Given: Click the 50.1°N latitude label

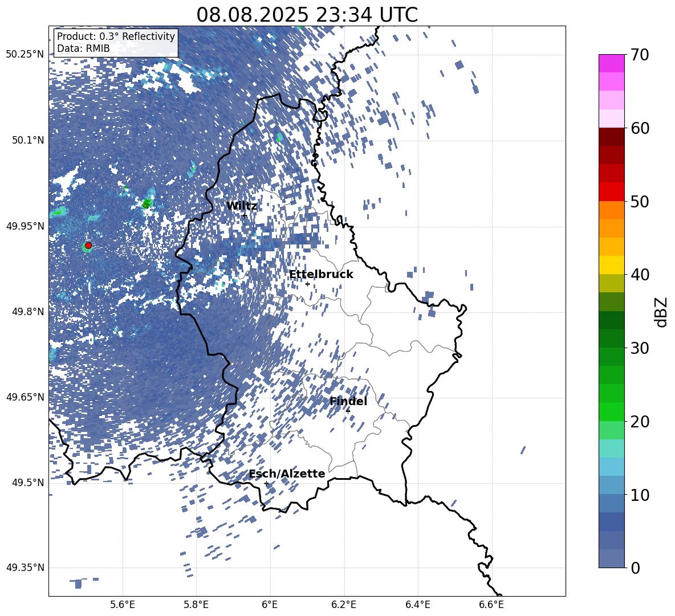Looking at the screenshot, I should 28,140.
